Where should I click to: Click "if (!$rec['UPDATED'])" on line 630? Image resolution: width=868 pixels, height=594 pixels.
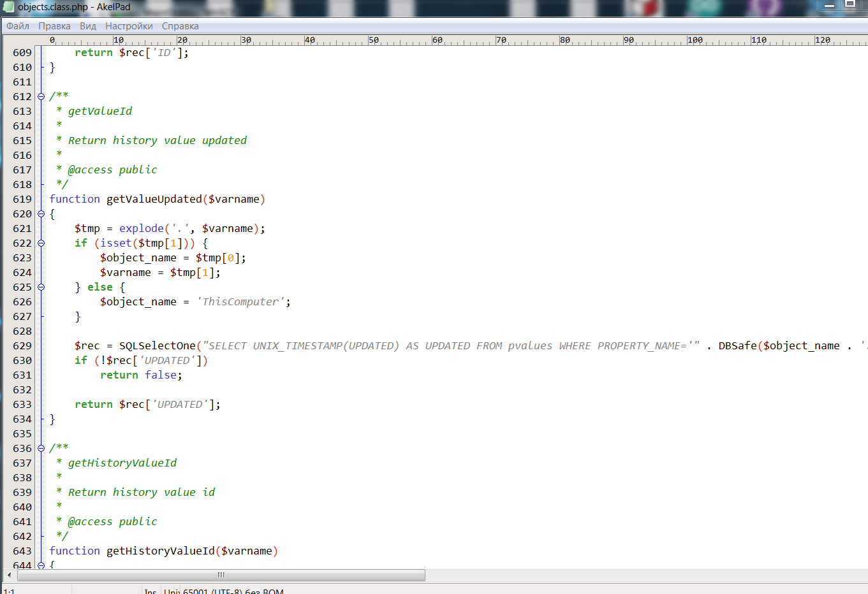tap(141, 360)
